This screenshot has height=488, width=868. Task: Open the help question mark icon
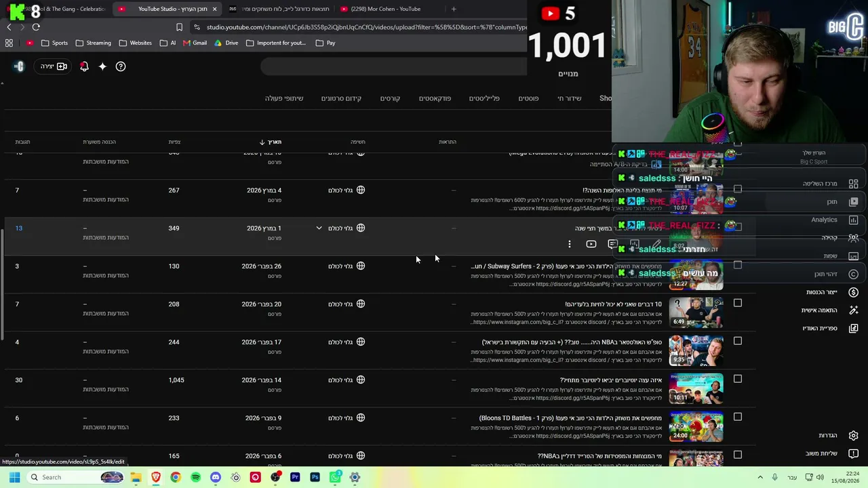121,66
